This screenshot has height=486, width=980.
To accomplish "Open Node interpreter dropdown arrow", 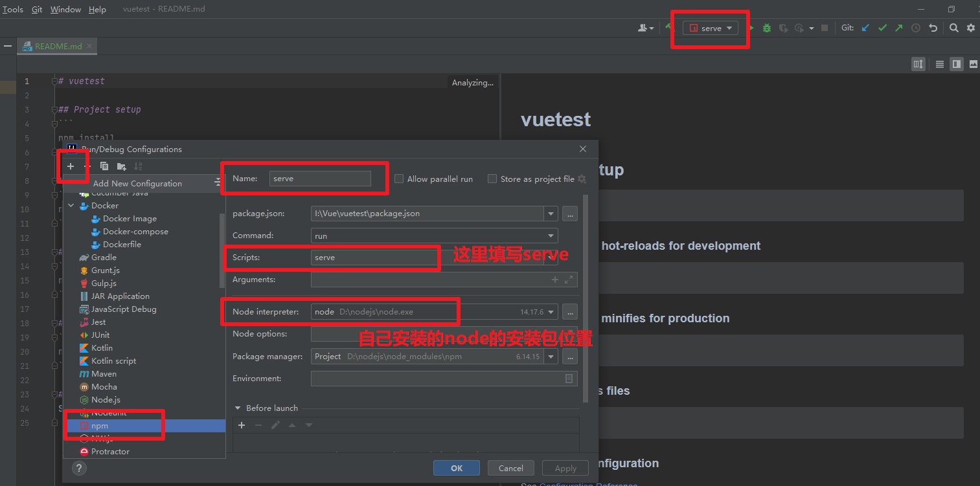I will click(551, 312).
